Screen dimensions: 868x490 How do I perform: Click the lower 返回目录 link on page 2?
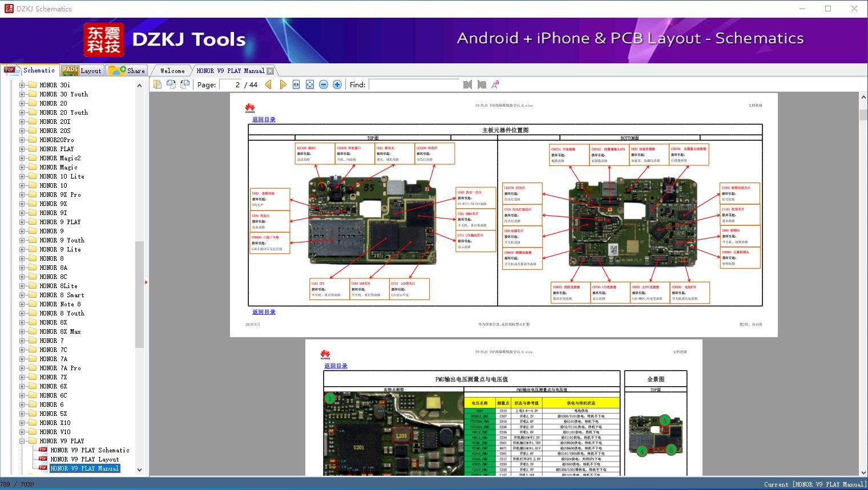pyautogui.click(x=264, y=312)
